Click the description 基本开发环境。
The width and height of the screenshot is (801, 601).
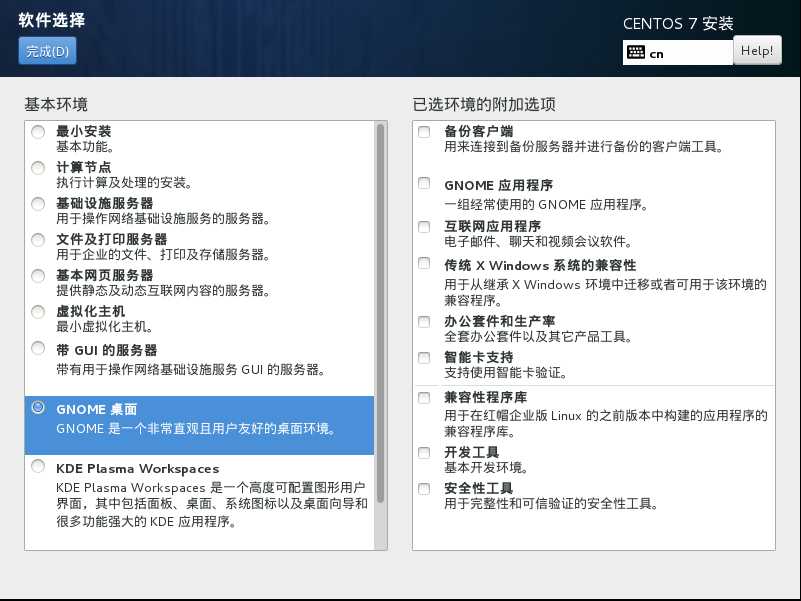coord(486,467)
